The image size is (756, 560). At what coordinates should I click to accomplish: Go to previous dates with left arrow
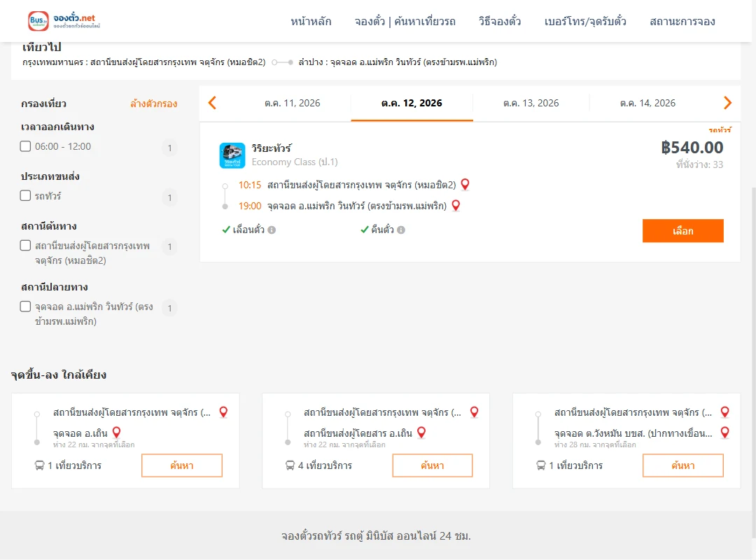[x=212, y=103]
